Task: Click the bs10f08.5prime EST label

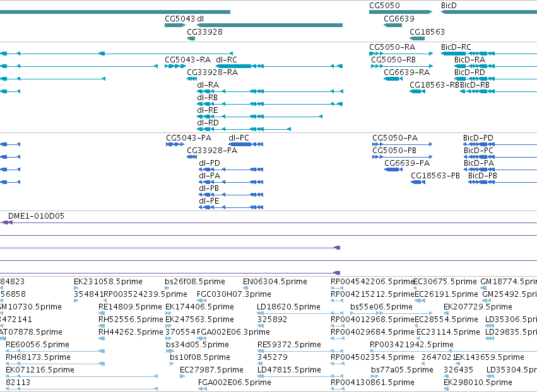Action: pos(200,357)
